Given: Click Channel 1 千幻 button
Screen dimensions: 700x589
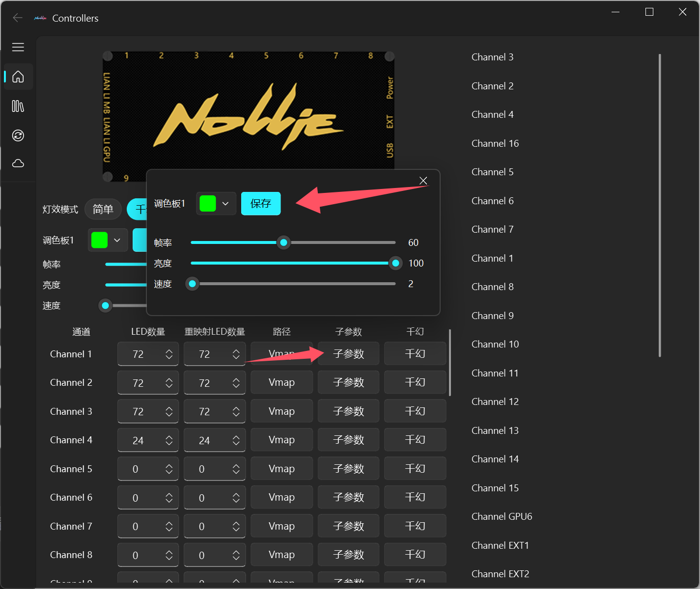Looking at the screenshot, I should pos(415,354).
